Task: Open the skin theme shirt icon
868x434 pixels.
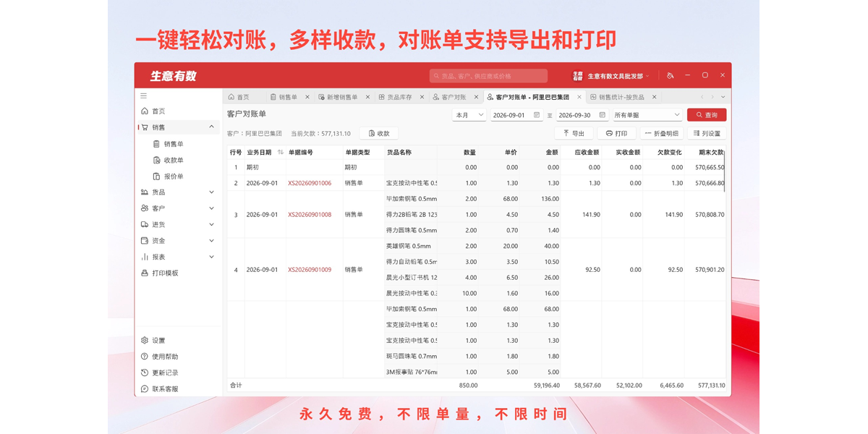Action: [x=670, y=76]
